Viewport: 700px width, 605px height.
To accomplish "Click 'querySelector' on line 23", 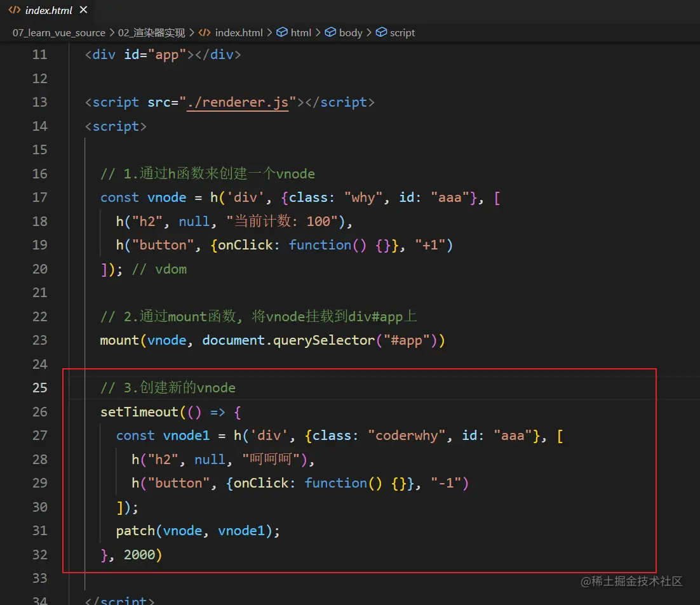I will click(324, 341).
